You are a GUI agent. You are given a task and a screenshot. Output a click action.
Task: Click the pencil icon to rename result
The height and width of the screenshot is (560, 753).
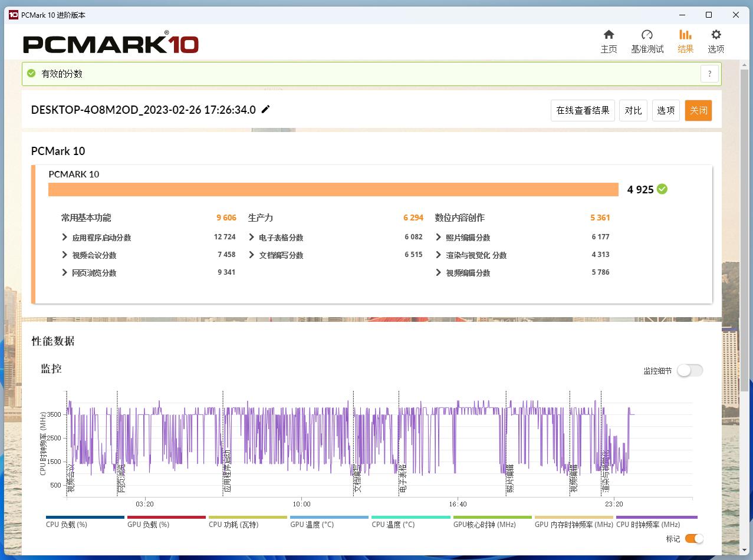[266, 109]
